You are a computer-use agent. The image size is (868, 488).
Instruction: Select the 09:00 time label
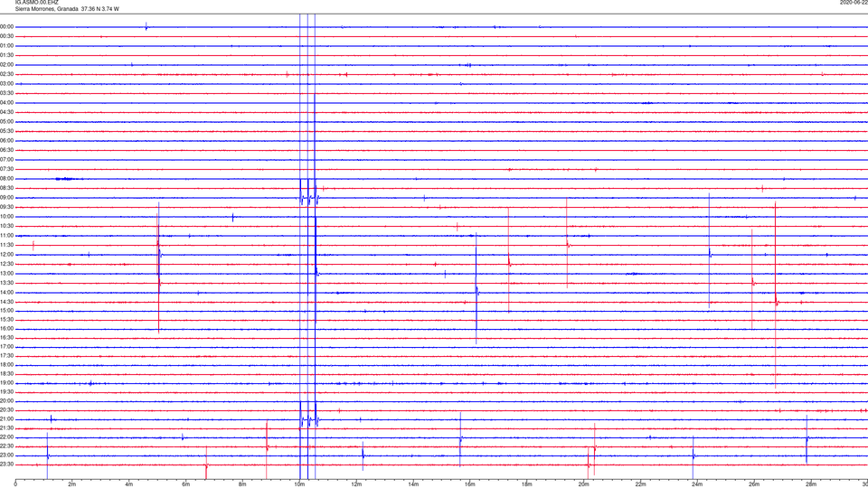(x=7, y=198)
